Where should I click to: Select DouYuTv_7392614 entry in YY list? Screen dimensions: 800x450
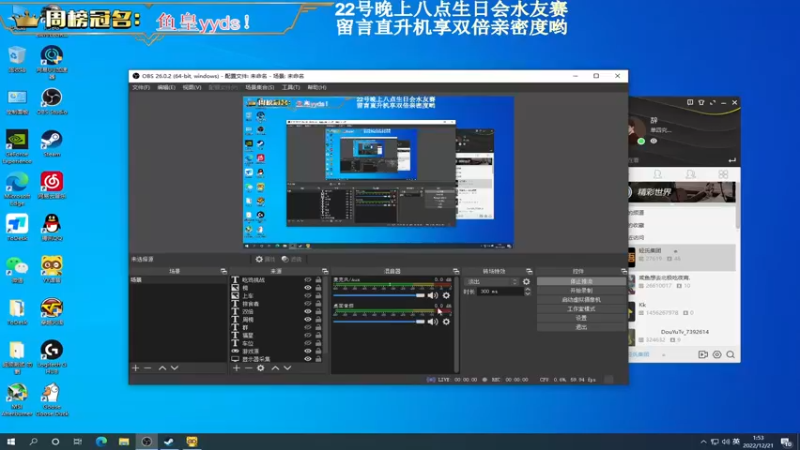[683, 336]
